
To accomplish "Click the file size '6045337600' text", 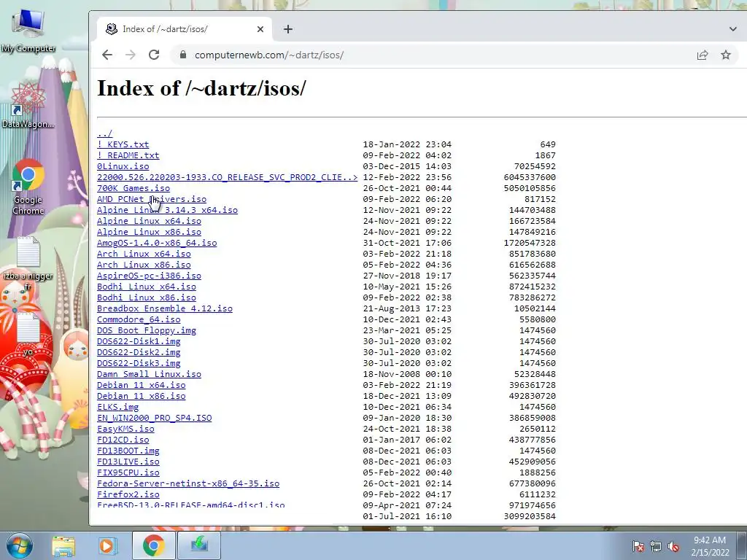I will coord(530,177).
